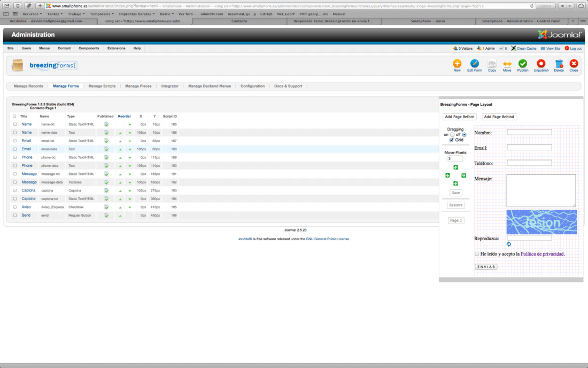
Task: Reorder message-data row down
Action: coord(130,183)
